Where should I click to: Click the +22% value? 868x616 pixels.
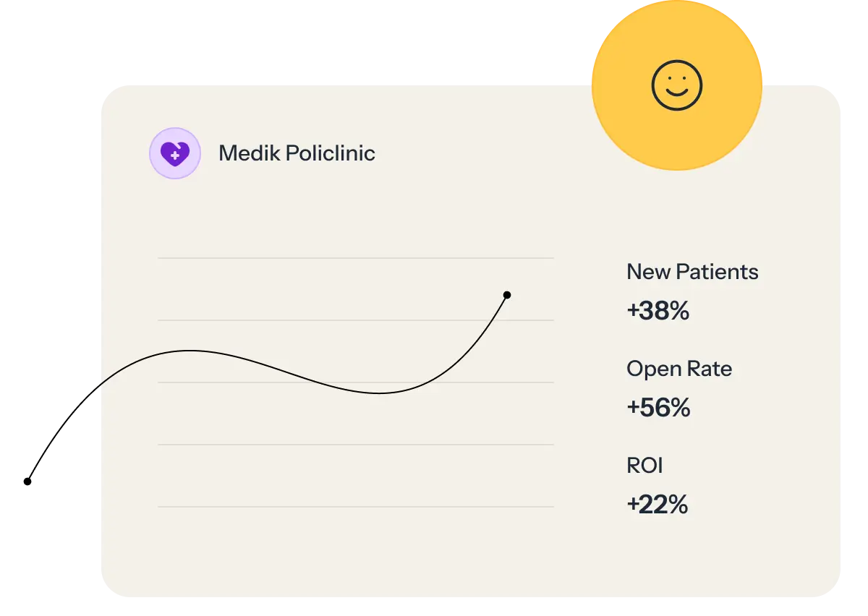click(658, 505)
